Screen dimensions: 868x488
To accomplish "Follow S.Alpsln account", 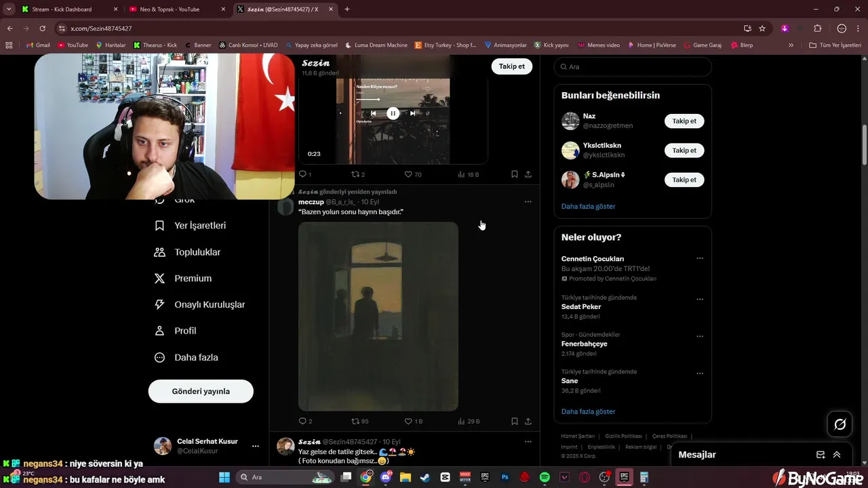I will click(684, 180).
